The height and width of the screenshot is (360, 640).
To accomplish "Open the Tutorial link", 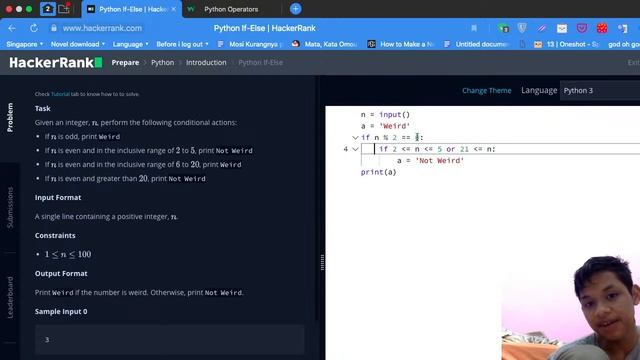I will (x=60, y=94).
